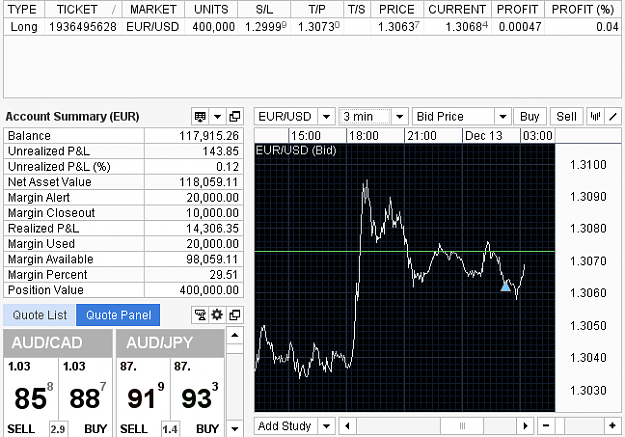625x437 pixels.
Task: Sort trades by MARKET column header
Action: pos(153,9)
